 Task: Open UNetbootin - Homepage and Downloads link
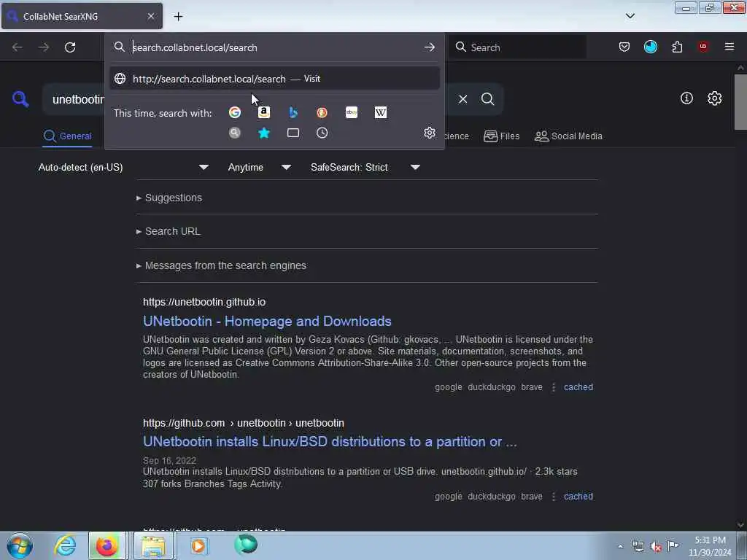[267, 322]
